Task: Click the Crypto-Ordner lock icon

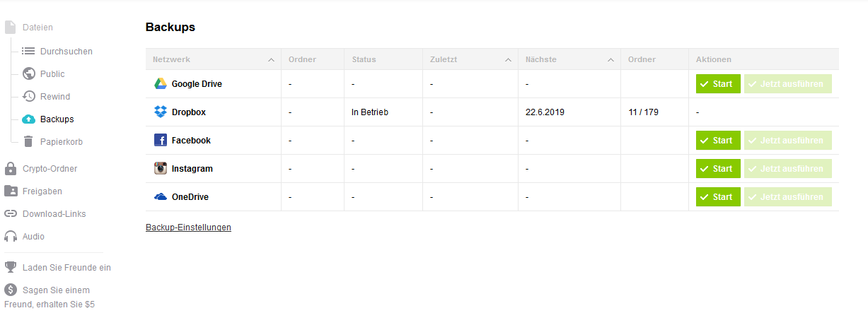Action: (x=11, y=169)
